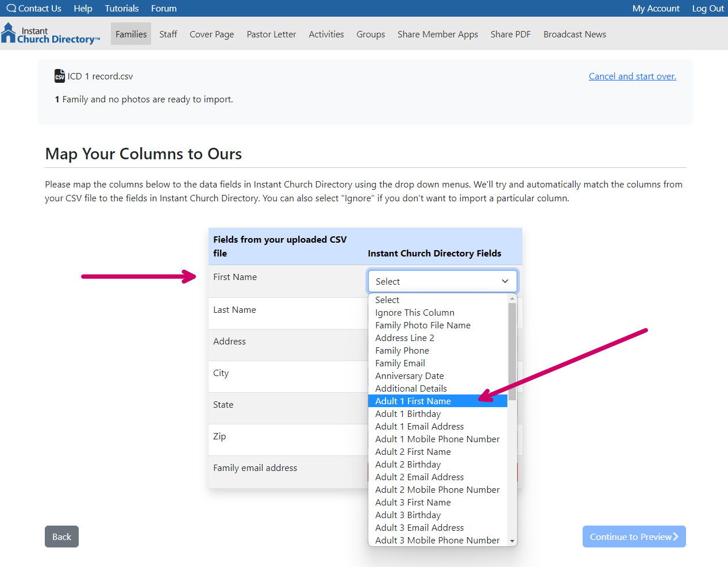
Task: Select Anniversary Date option
Action: click(x=438, y=376)
